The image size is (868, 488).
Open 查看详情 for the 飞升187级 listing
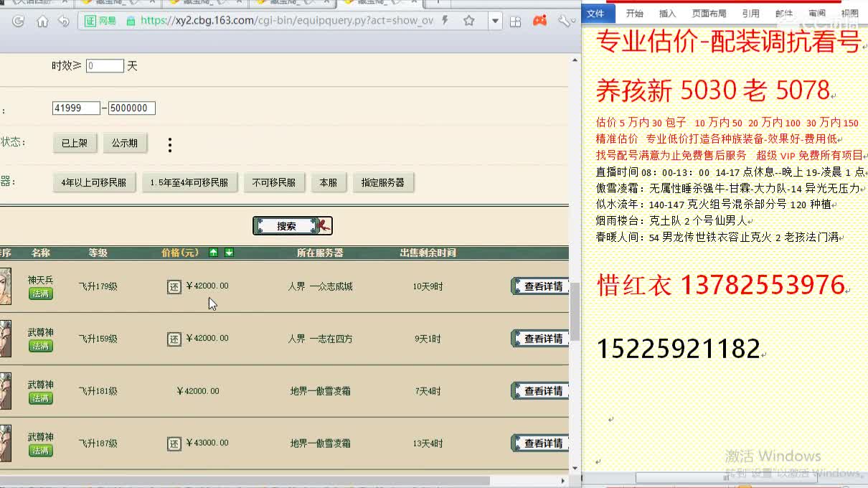click(x=540, y=444)
